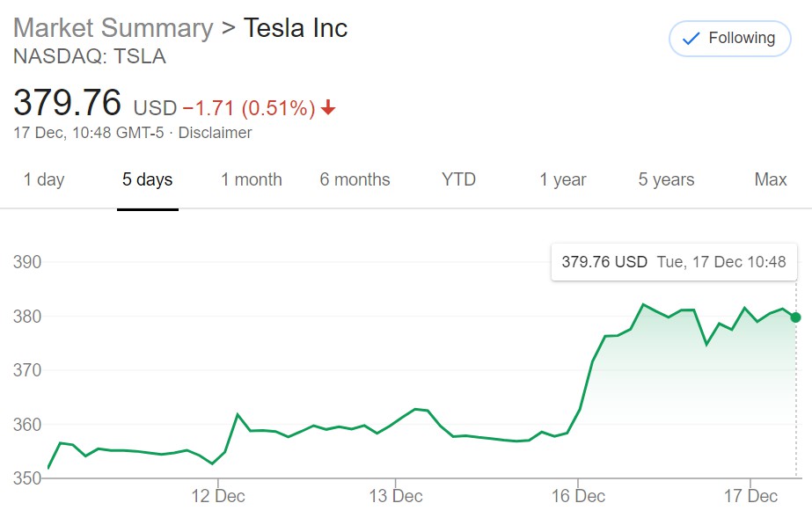This screenshot has height=525, width=812.
Task: Click the Tesla Inc title
Action: coord(296,28)
